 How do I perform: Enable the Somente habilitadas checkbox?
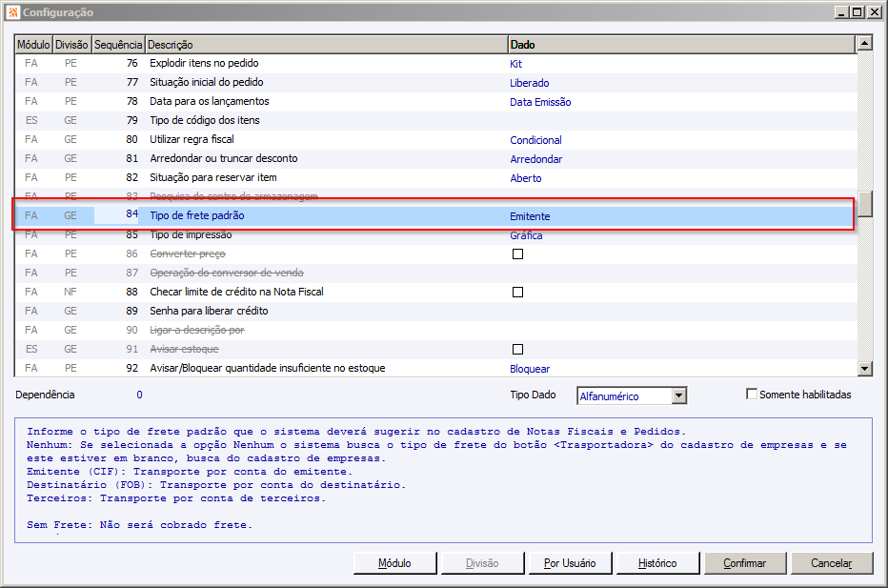coord(752,394)
